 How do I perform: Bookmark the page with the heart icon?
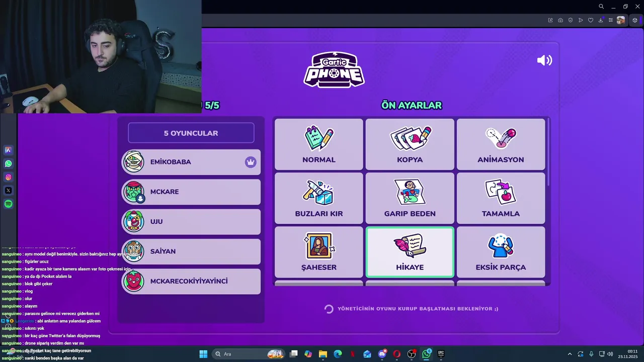pos(591,20)
